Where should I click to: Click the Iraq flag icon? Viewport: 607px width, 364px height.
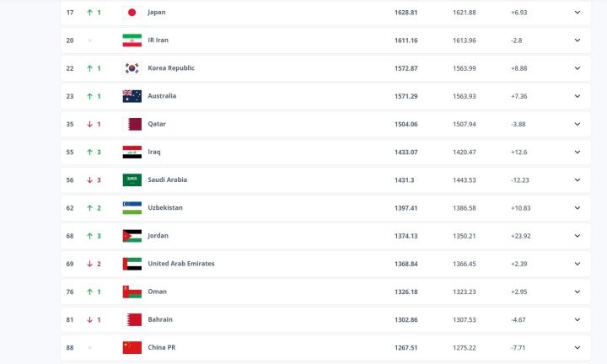(132, 152)
